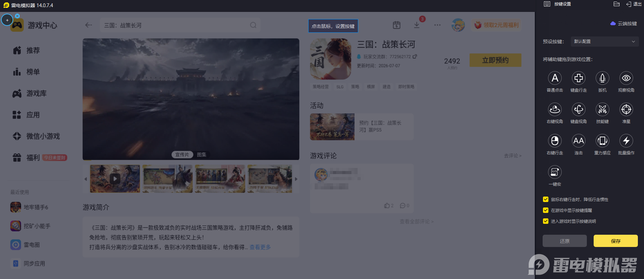Switch to 宣传片 trailer tab
The image size is (644, 279).
click(182, 155)
